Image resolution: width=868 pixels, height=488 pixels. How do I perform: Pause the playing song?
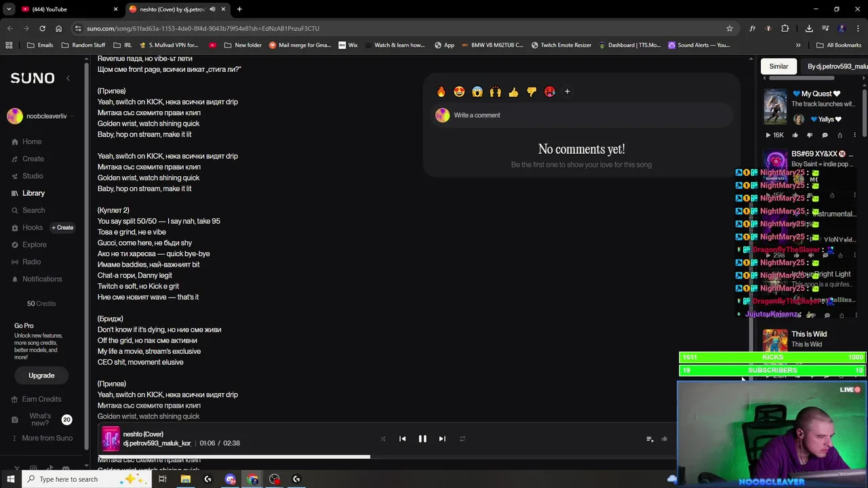click(x=422, y=439)
